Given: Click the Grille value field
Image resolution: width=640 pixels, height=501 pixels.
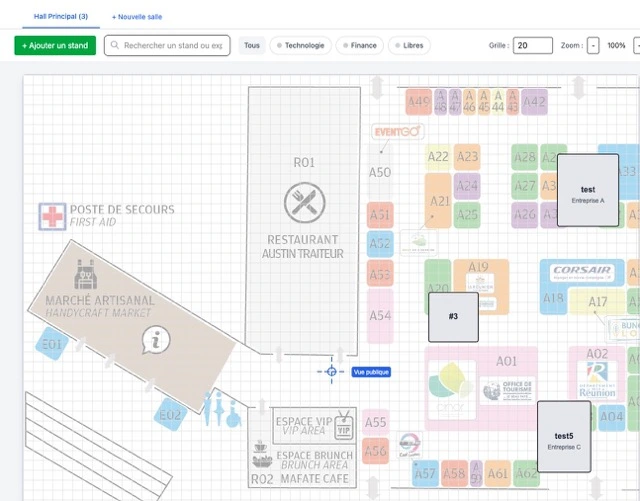Looking at the screenshot, I should (533, 45).
